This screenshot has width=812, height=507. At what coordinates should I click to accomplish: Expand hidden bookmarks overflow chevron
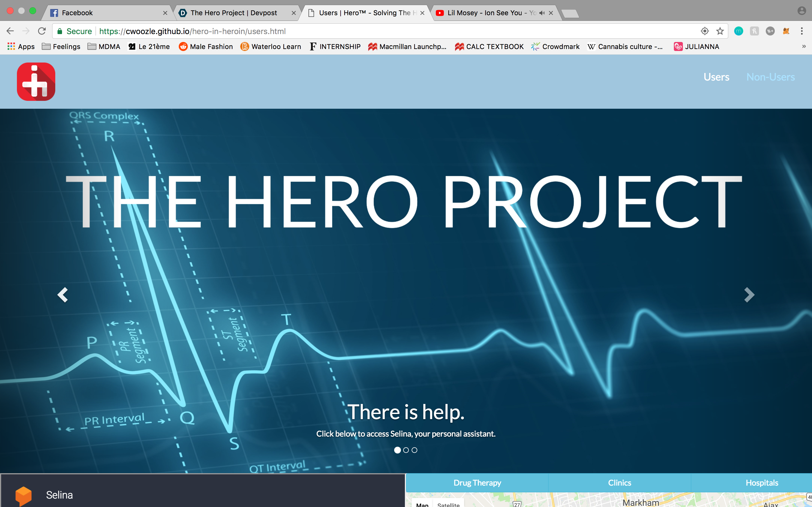click(804, 46)
